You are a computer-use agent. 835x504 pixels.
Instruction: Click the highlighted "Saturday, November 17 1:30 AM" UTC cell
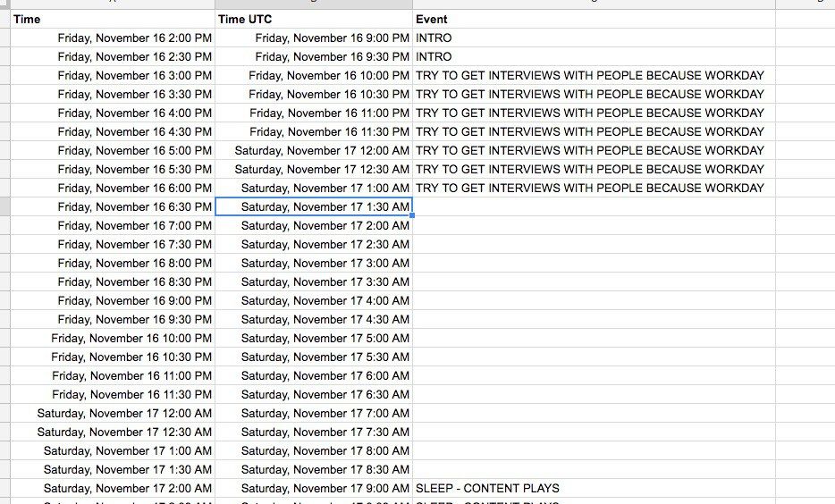click(325, 206)
